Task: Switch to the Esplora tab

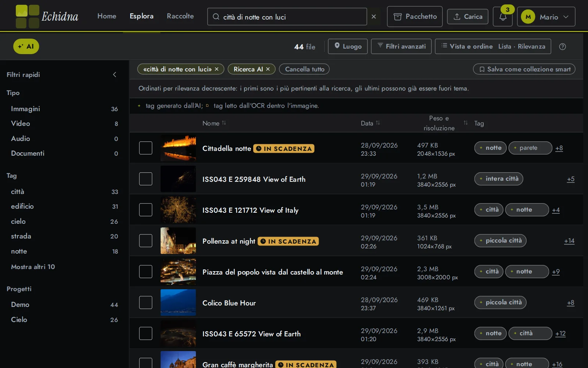Action: tap(141, 16)
